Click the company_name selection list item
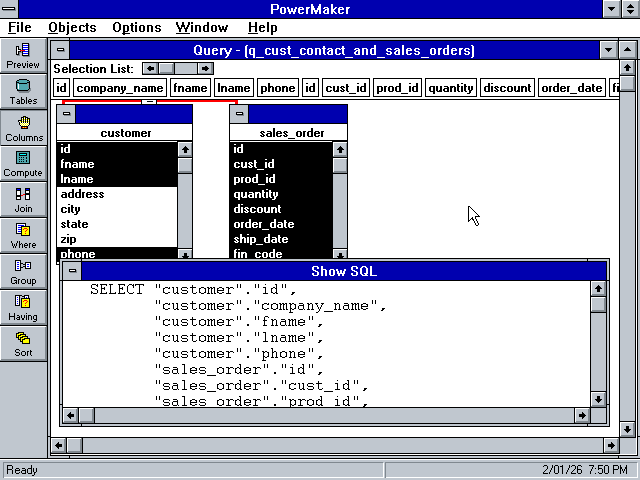Viewport: 640px width, 480px height. pyautogui.click(x=120, y=88)
